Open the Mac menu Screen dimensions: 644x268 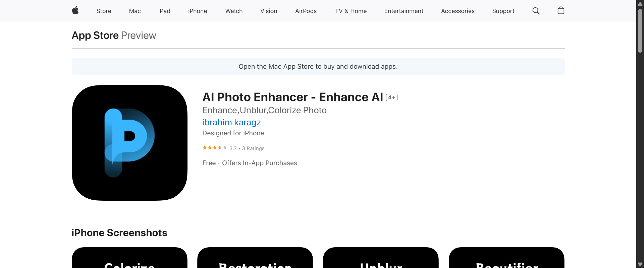click(x=135, y=11)
